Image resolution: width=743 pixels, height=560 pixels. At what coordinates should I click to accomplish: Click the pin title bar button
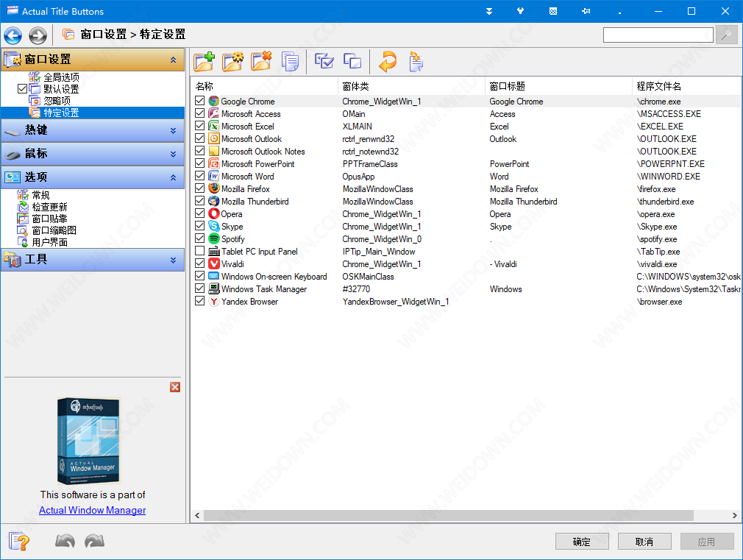(x=586, y=11)
